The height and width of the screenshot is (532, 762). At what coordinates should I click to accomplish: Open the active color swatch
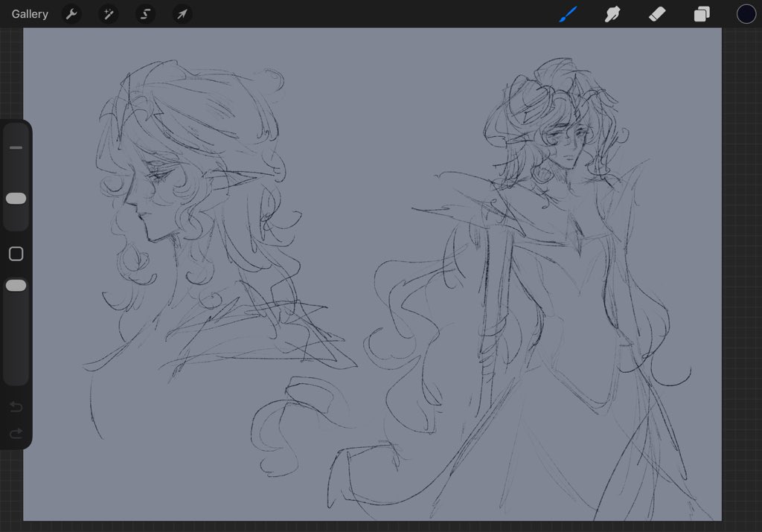[746, 14]
